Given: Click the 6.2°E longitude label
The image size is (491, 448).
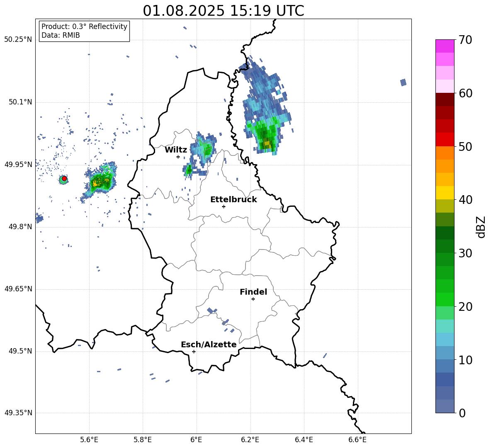Looking at the screenshot, I should [x=250, y=440].
